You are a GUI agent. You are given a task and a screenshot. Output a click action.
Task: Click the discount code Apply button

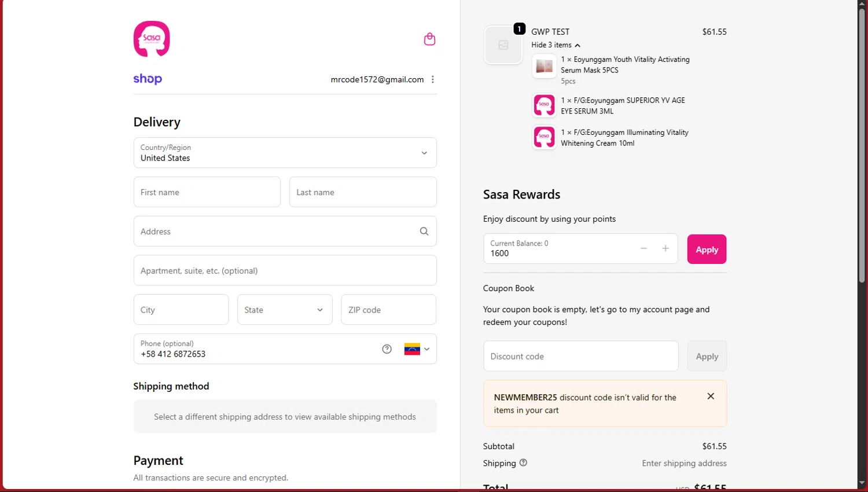[707, 357]
